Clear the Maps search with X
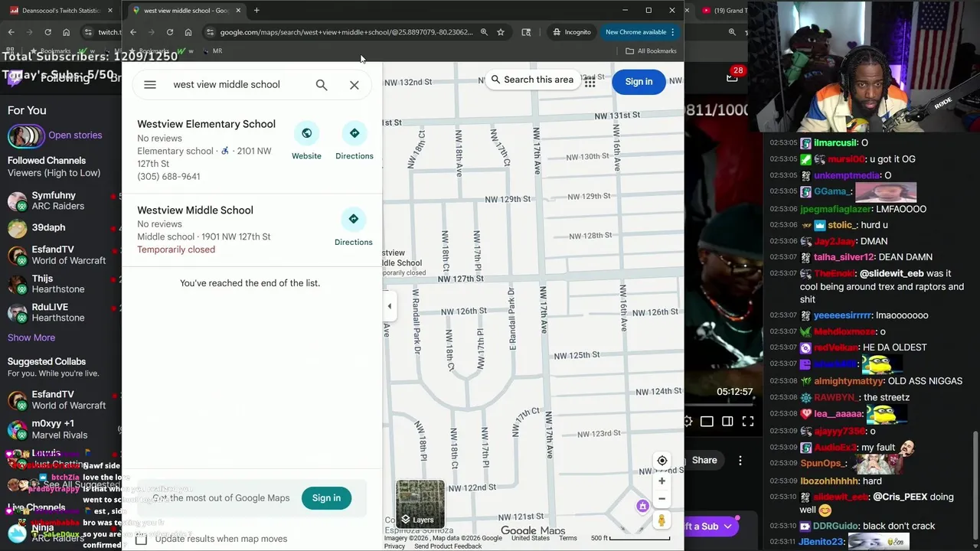The width and height of the screenshot is (980, 551). [x=354, y=85]
